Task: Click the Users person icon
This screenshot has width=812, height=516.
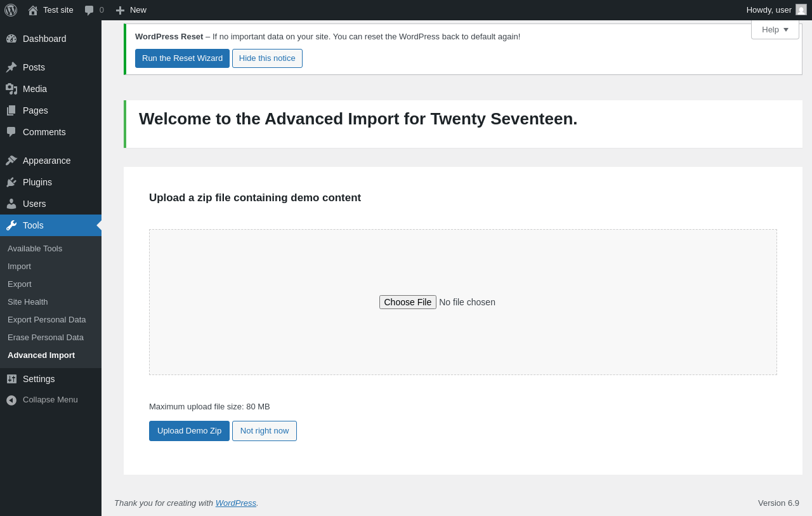Action: (11, 204)
